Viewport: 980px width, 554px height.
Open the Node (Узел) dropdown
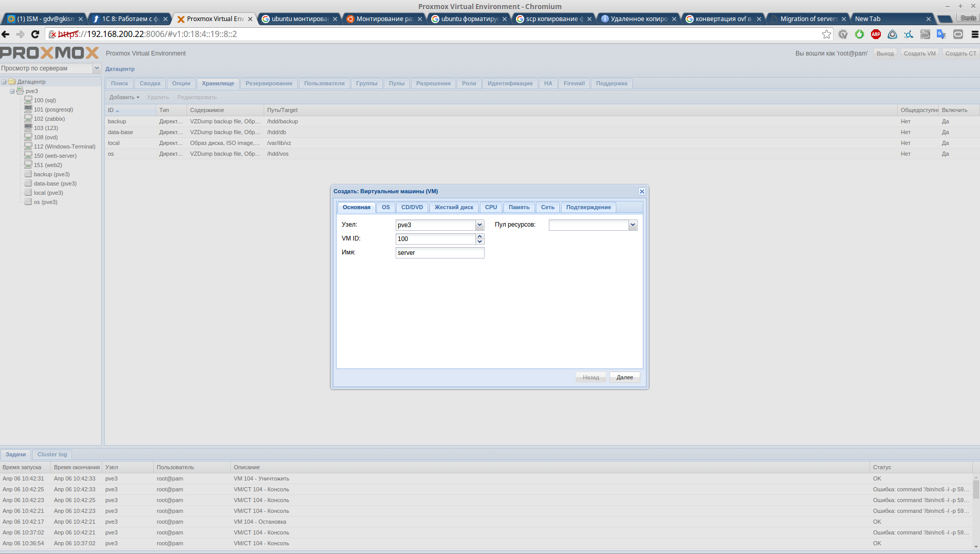tap(479, 225)
